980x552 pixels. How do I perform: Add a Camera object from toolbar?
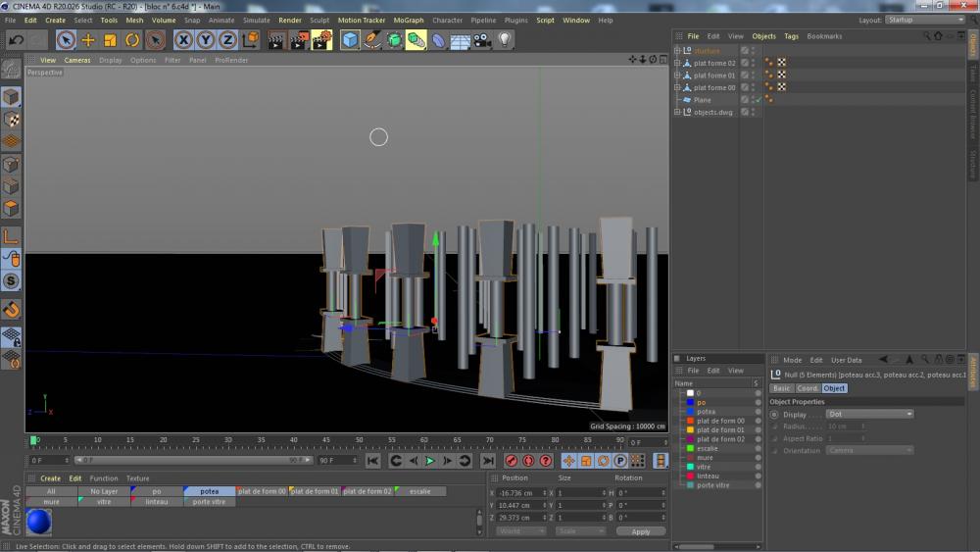(x=481, y=40)
